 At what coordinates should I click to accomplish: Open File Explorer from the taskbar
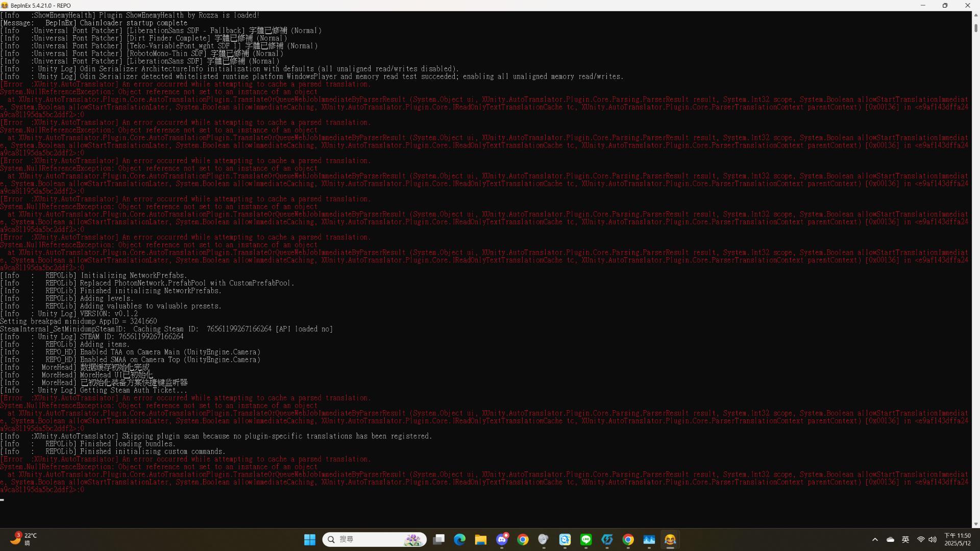pos(481,540)
